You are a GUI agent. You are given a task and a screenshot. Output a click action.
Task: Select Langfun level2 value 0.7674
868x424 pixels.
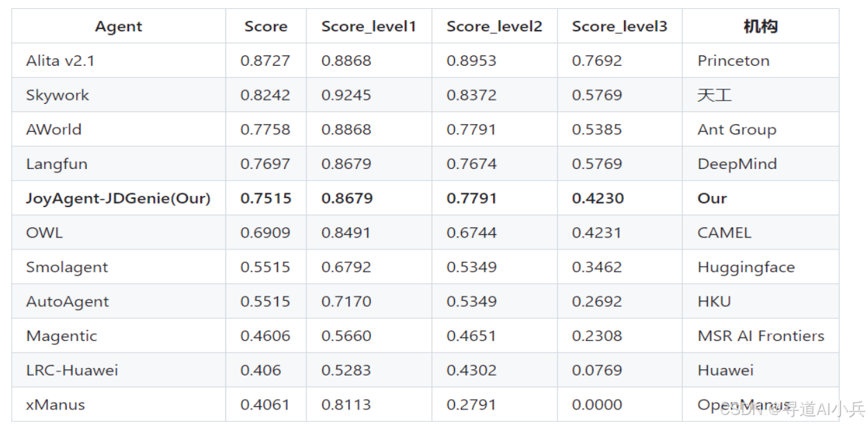click(x=471, y=164)
